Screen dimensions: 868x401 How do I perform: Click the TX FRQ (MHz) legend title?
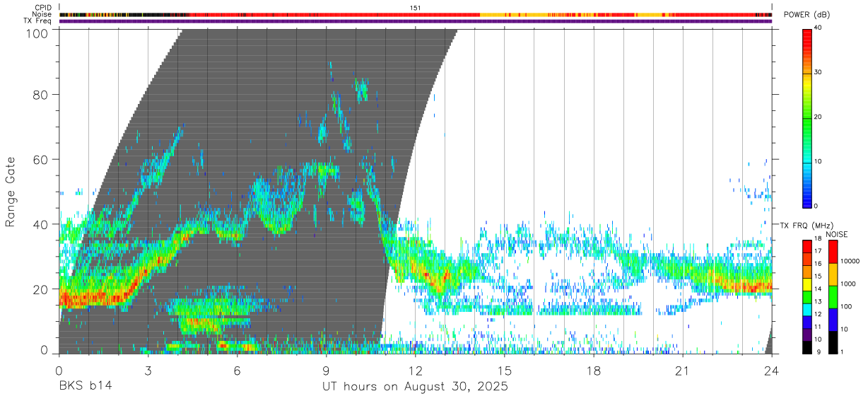(806, 225)
